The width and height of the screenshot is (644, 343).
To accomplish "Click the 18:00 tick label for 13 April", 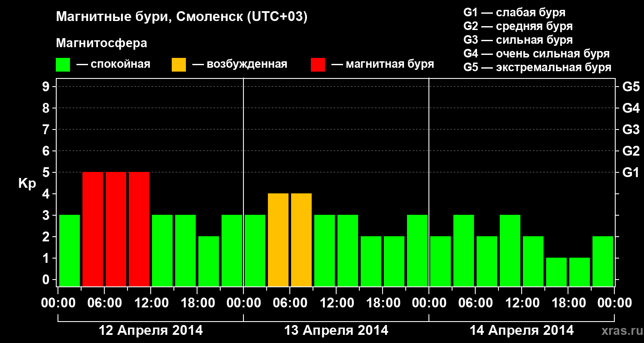I will 383,303.
